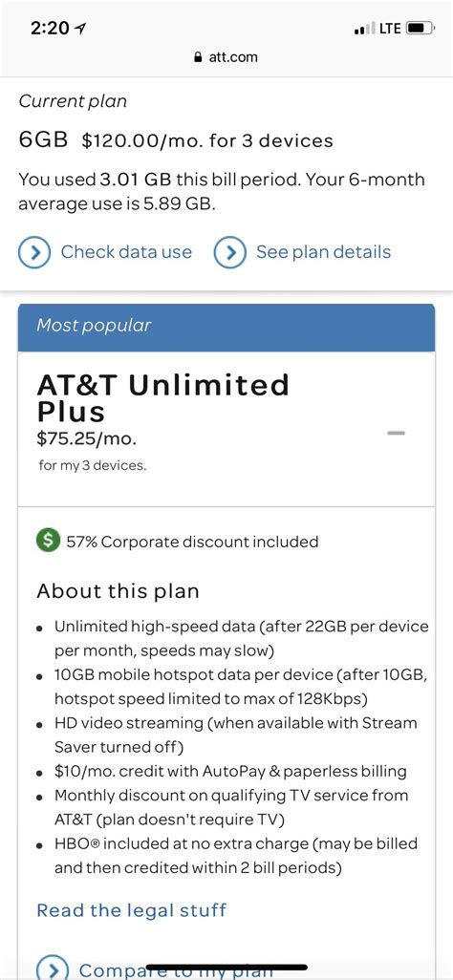Tap the cellular signal bars icon
The height and width of the screenshot is (980, 453).
365,29
